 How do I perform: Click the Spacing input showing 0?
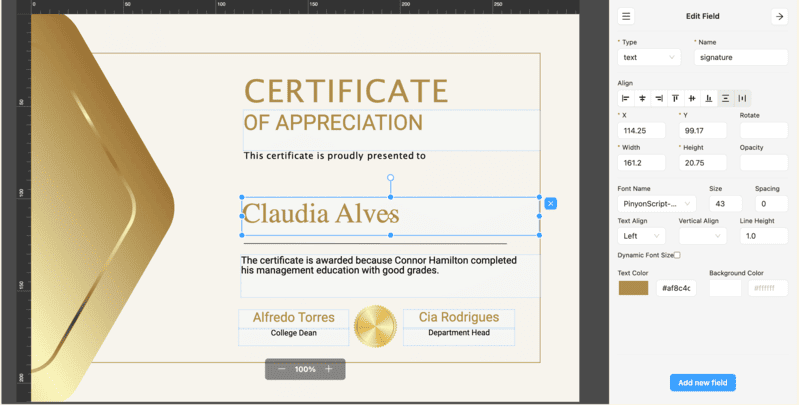(771, 204)
